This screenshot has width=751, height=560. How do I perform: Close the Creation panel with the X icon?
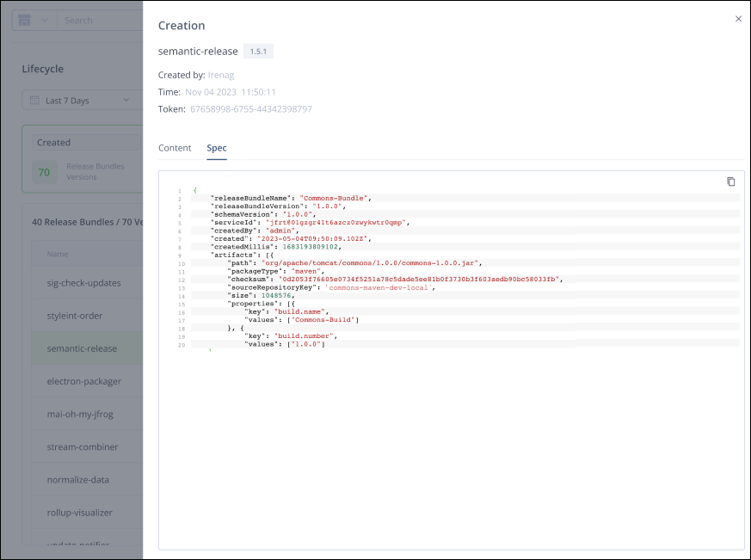pos(738,19)
